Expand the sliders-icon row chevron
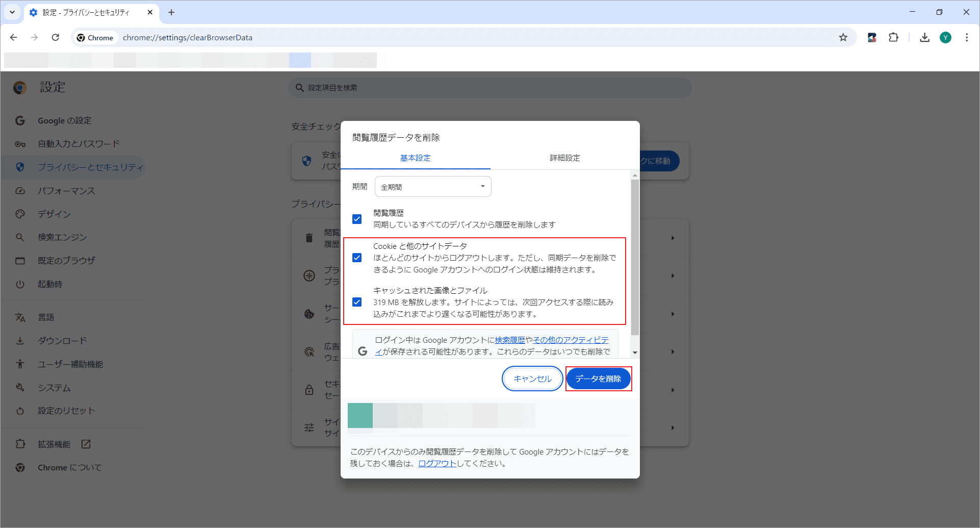Viewport: 980px width, 528px height. pos(673,428)
